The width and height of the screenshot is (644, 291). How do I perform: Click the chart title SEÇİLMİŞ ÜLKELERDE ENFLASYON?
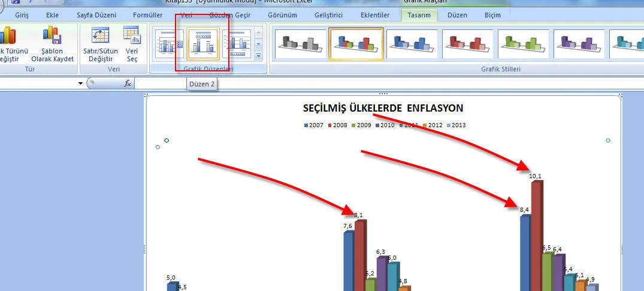(x=383, y=108)
